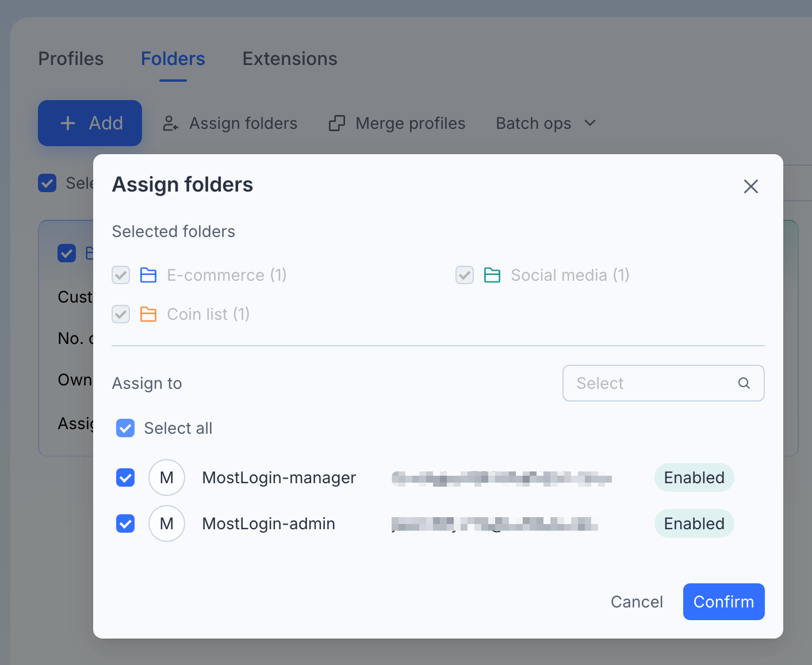The width and height of the screenshot is (812, 665).
Task: Click the MostLogin-manager avatar icon
Action: (x=167, y=477)
